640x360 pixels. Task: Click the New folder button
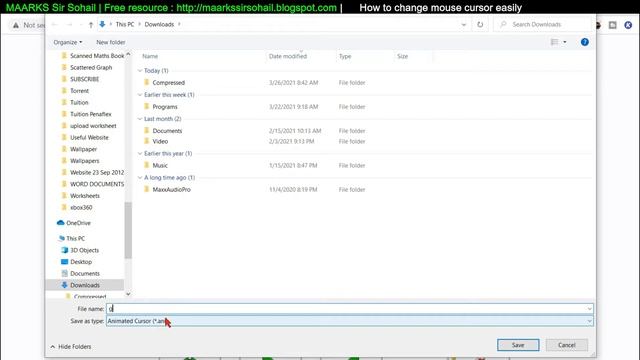(x=111, y=42)
